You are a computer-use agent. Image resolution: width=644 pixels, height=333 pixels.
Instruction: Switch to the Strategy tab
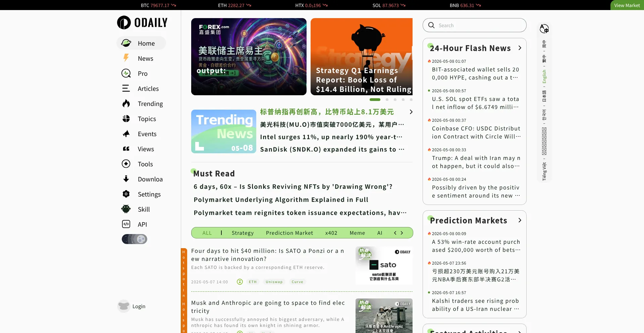(x=243, y=233)
